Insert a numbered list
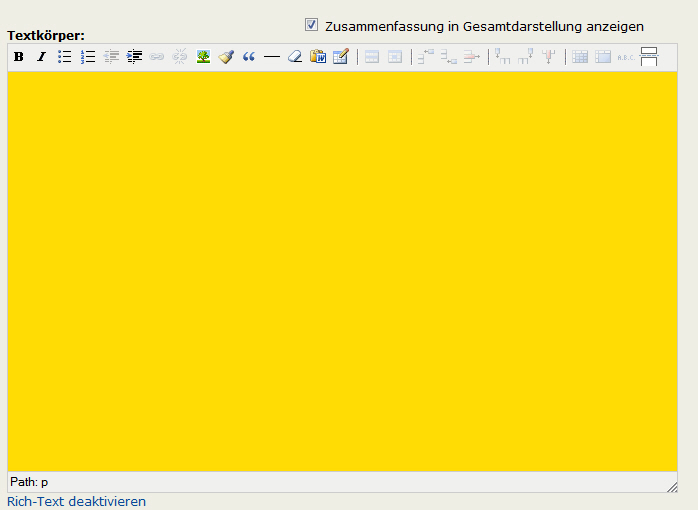Screen dimensions: 698x510 click(x=88, y=57)
